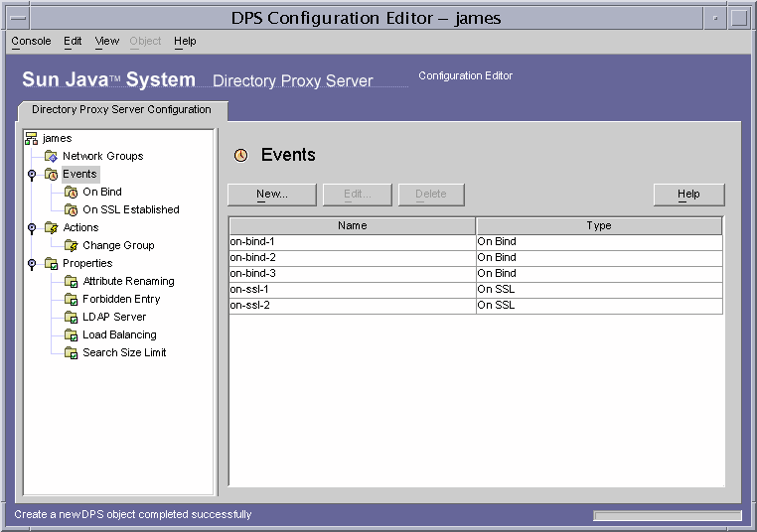
Task: Select Properties in the tree
Action: 87,263
